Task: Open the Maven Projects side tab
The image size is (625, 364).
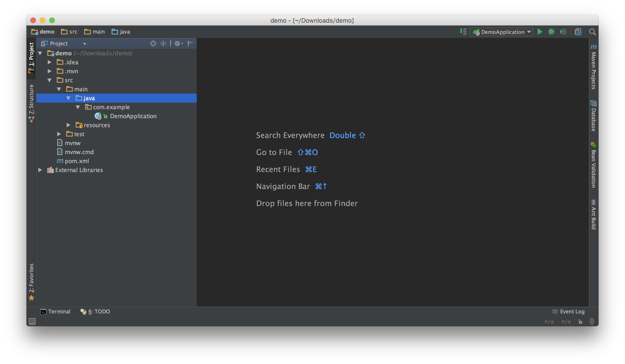Action: [593, 67]
